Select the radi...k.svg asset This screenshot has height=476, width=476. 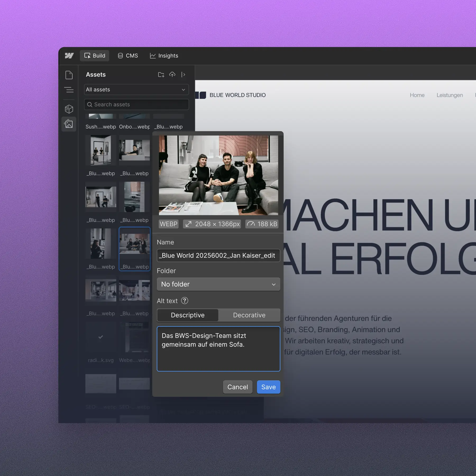pos(101,343)
